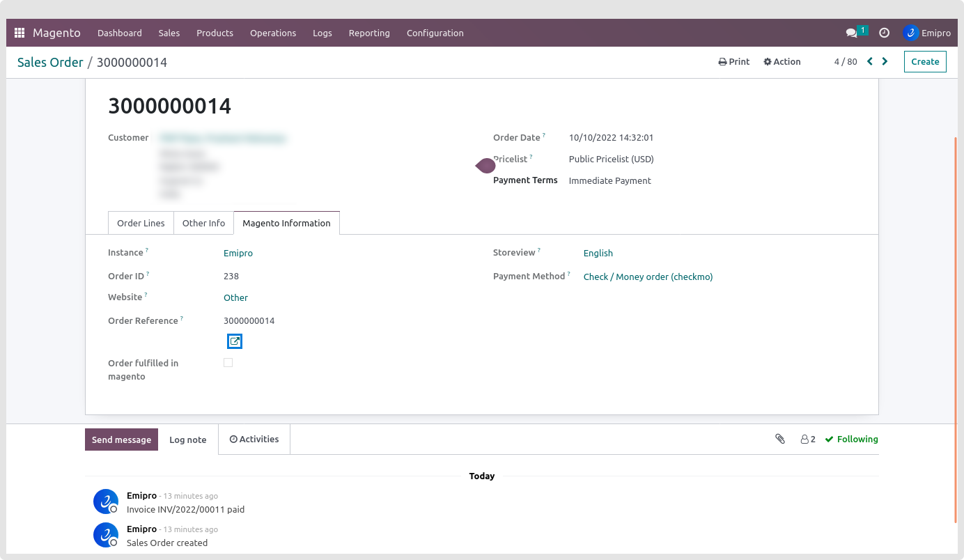Open the Reporting menu
964x560 pixels.
point(369,33)
